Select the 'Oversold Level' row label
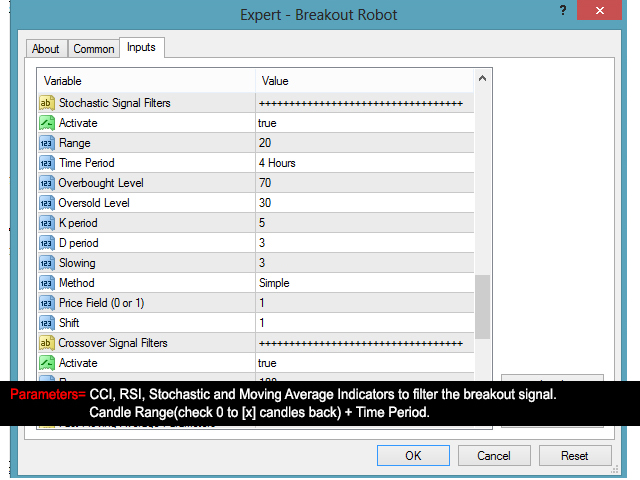Screen dimensions: 640x480 94,203
